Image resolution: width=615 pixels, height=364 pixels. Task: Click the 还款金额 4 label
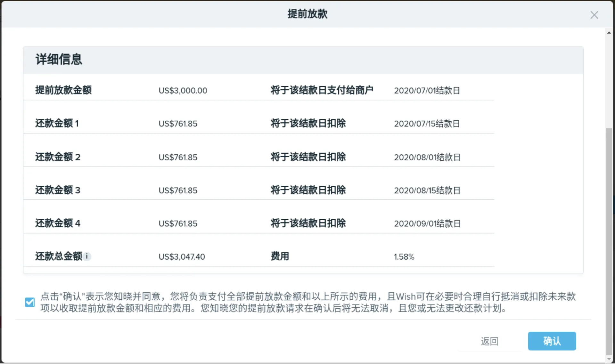[x=58, y=223]
